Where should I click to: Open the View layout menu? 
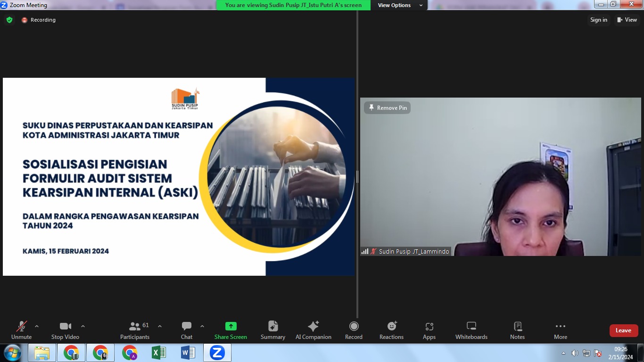point(627,20)
